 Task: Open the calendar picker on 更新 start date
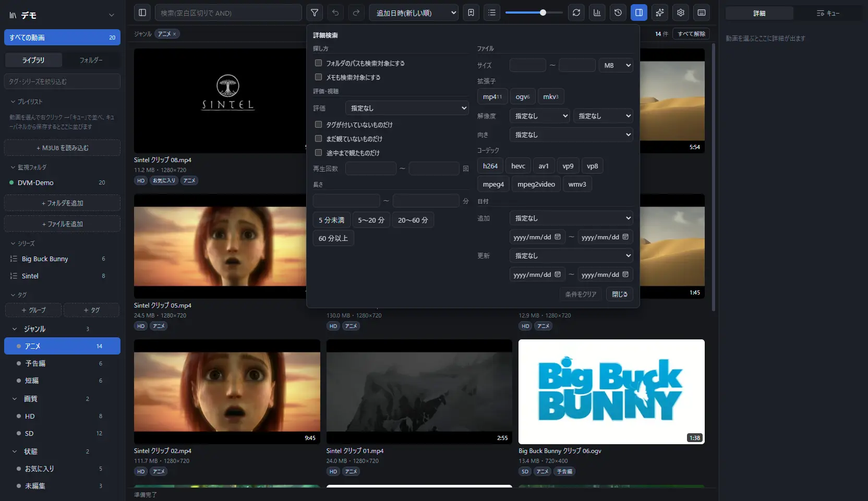558,274
